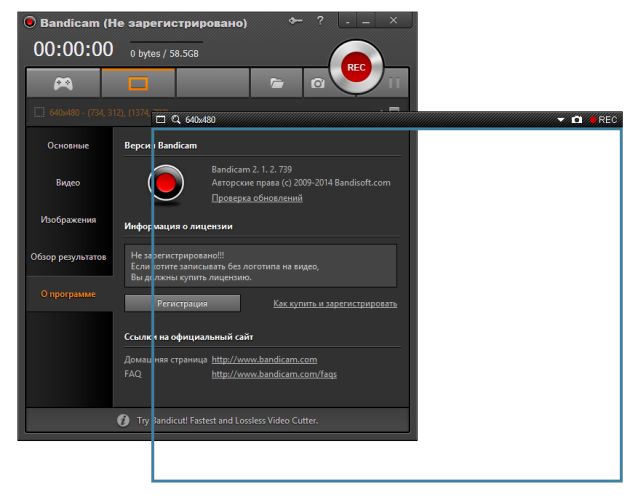Switch to game recording mode gamepad tab

(63, 83)
